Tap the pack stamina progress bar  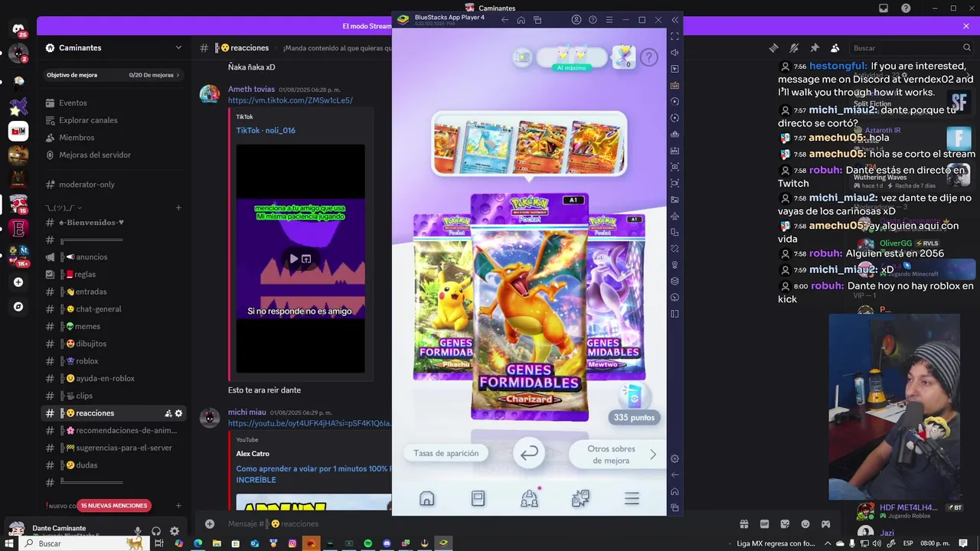pos(571,58)
